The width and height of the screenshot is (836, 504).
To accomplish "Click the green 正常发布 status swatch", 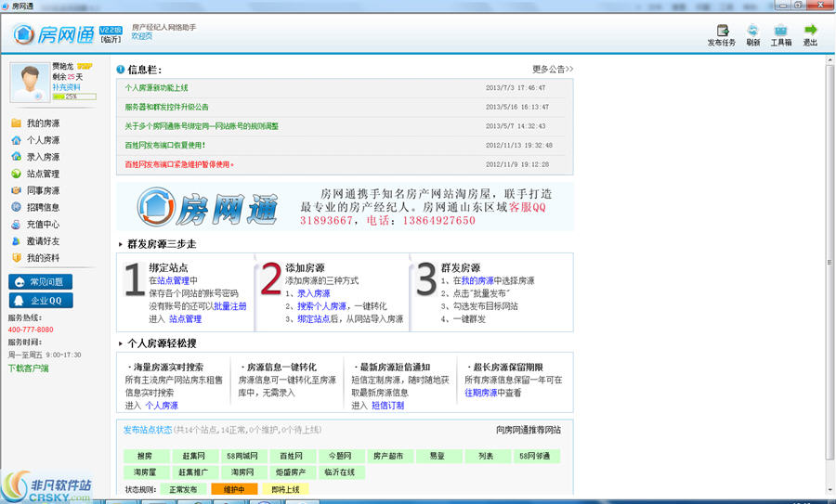I will pos(183,489).
